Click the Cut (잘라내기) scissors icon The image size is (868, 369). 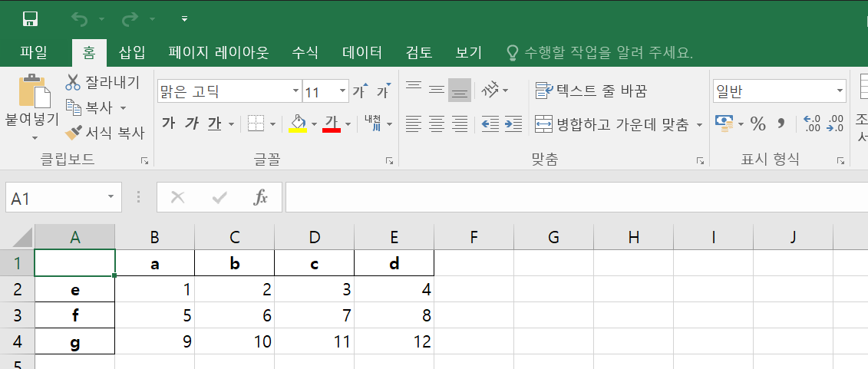click(74, 83)
